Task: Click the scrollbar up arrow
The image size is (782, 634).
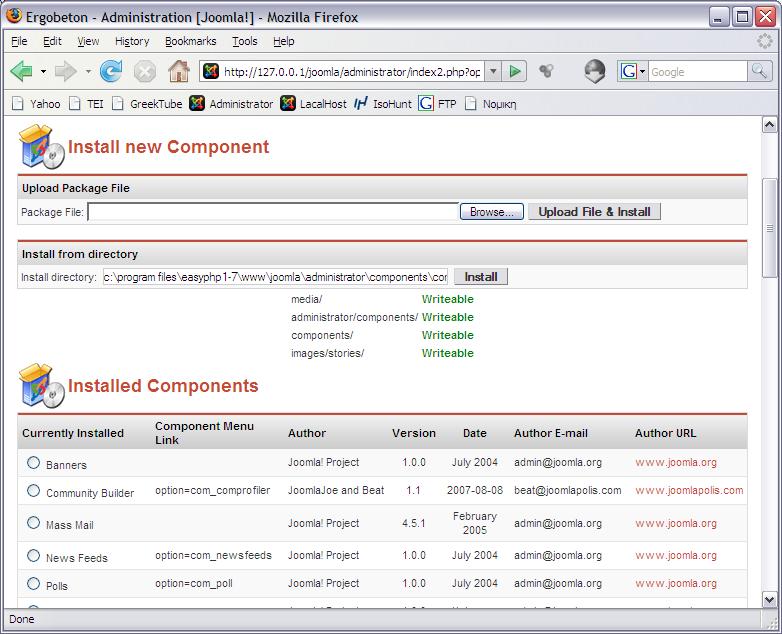Action: pyautogui.click(x=770, y=124)
